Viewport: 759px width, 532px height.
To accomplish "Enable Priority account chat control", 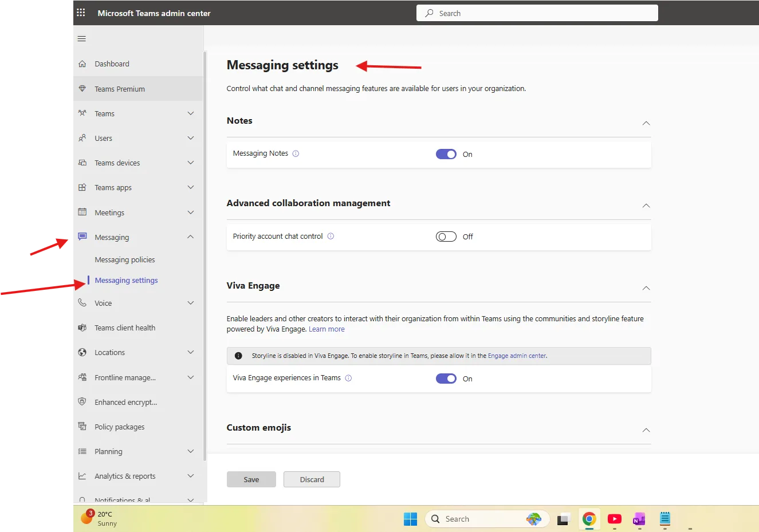I will click(x=446, y=236).
